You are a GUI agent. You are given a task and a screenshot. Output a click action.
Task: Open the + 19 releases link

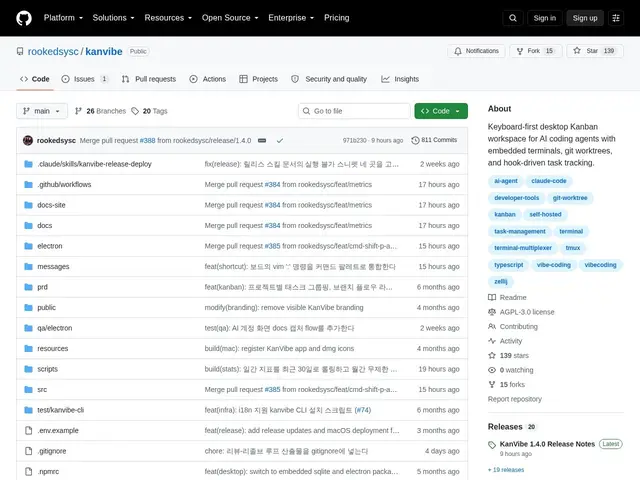coord(506,470)
